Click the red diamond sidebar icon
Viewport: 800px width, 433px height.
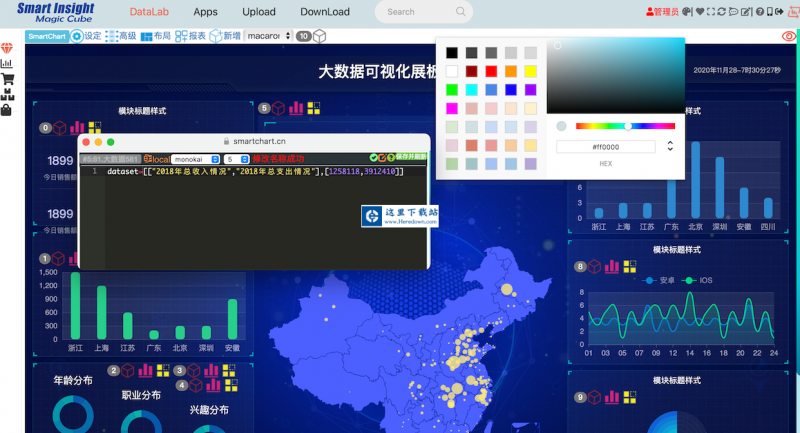click(7, 48)
